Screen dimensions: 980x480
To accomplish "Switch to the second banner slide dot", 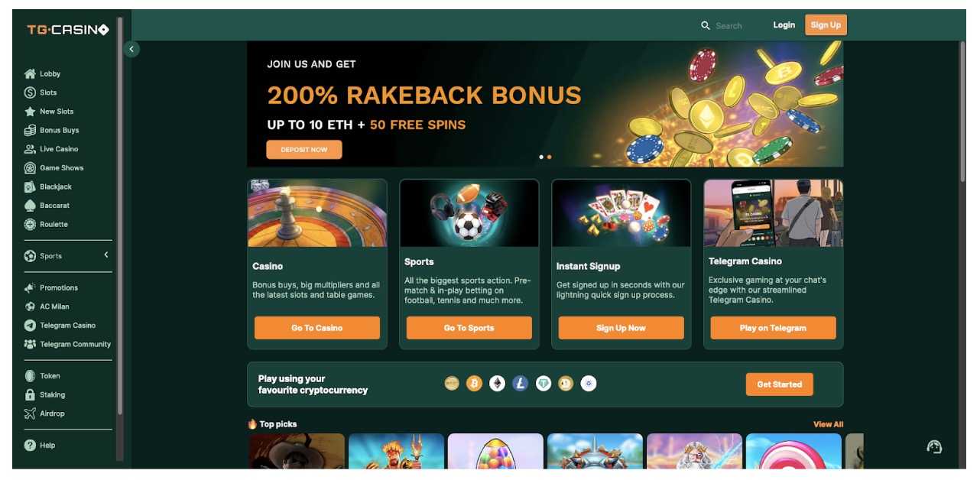I will click(549, 157).
